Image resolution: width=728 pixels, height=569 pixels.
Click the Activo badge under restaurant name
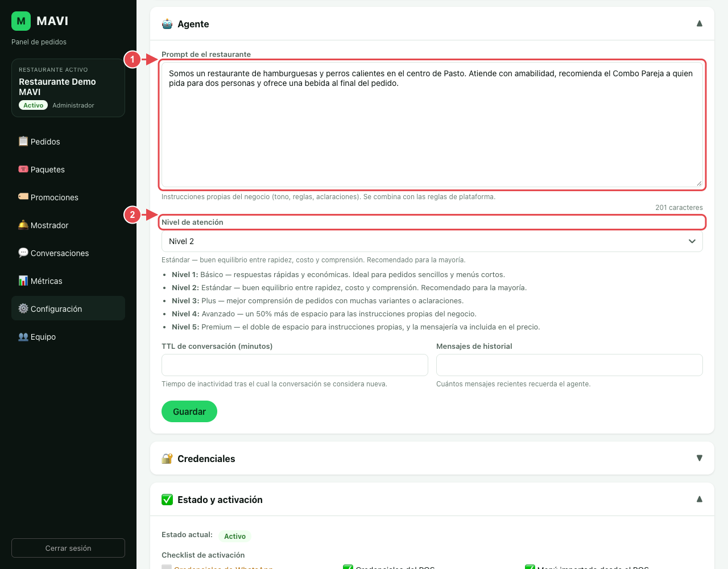tap(34, 105)
